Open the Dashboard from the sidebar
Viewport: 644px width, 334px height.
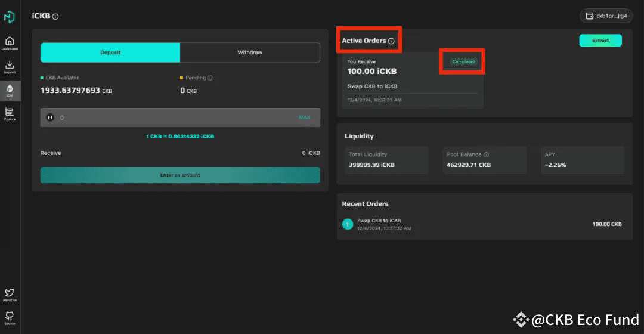point(10,42)
